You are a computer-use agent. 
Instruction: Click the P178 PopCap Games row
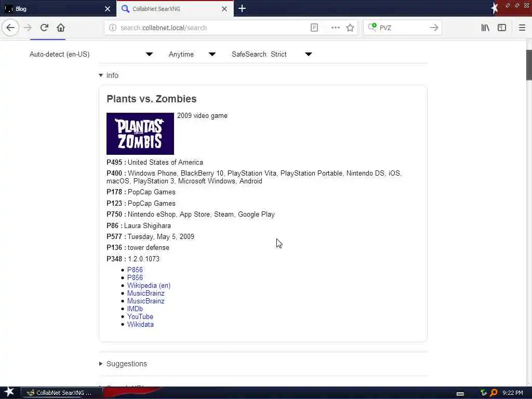pyautogui.click(x=141, y=192)
